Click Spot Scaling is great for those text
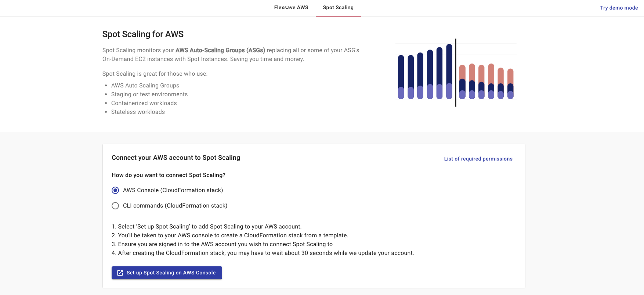Screen dimensions: 644x295 tap(155, 74)
